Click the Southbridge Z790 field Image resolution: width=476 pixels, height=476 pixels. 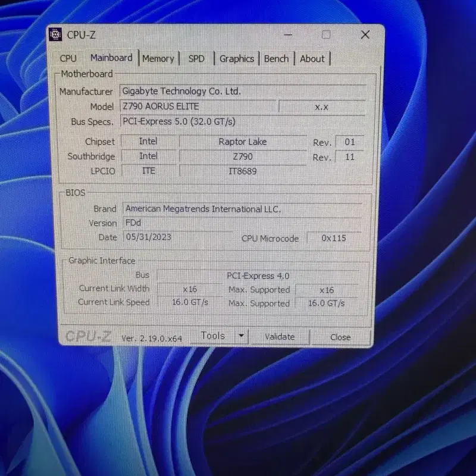point(243,156)
